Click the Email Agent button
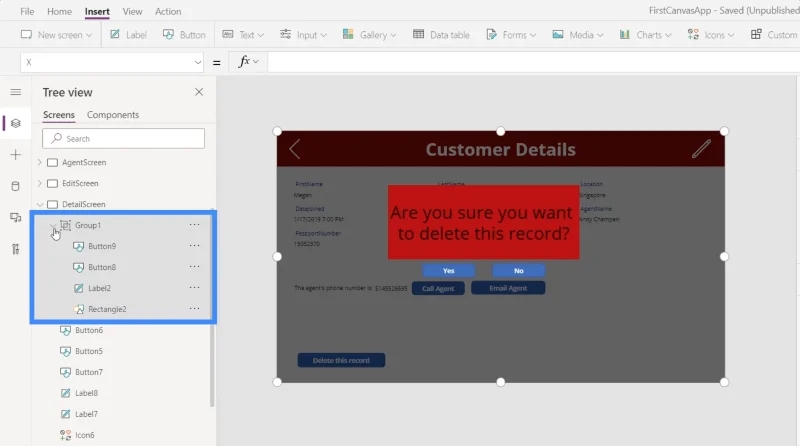800x446 pixels. (508, 288)
